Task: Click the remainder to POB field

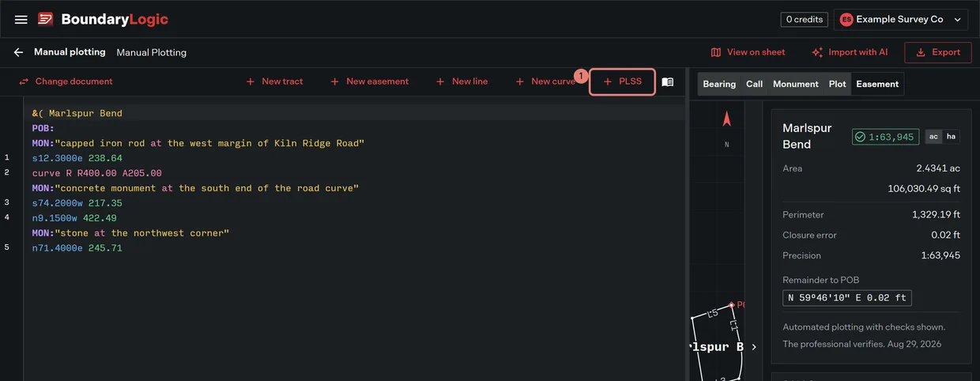Action: 847,298
